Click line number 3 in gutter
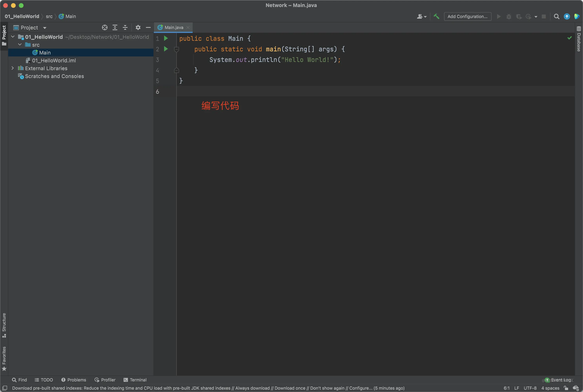The height and width of the screenshot is (392, 583). click(157, 60)
